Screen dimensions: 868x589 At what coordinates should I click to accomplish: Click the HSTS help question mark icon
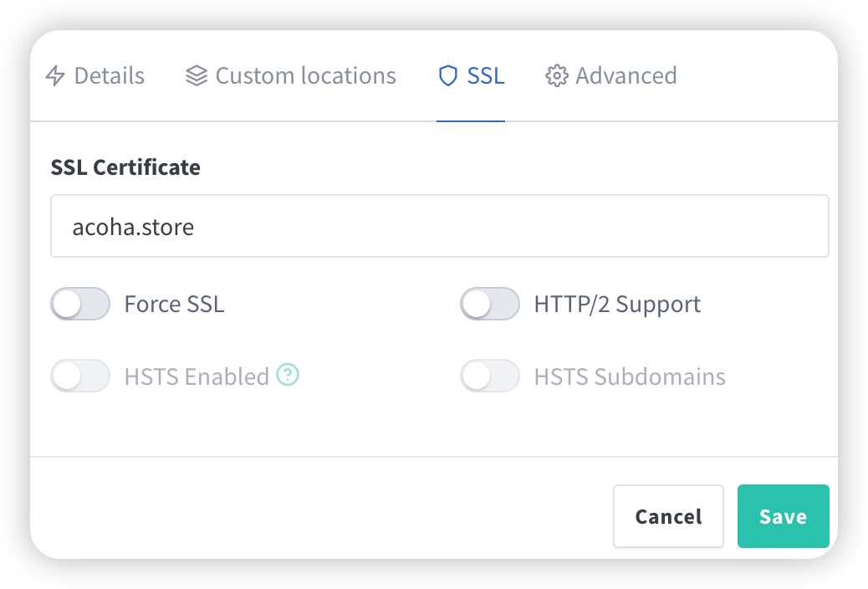pyautogui.click(x=288, y=376)
